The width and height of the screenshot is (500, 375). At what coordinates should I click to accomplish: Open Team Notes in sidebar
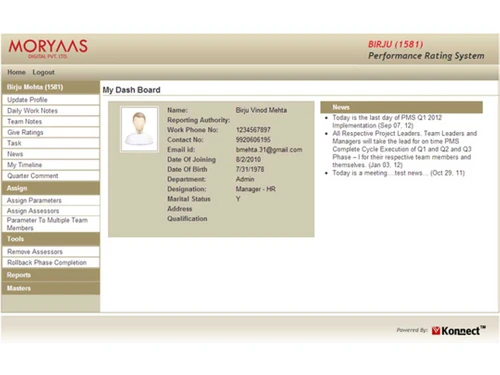point(51,121)
